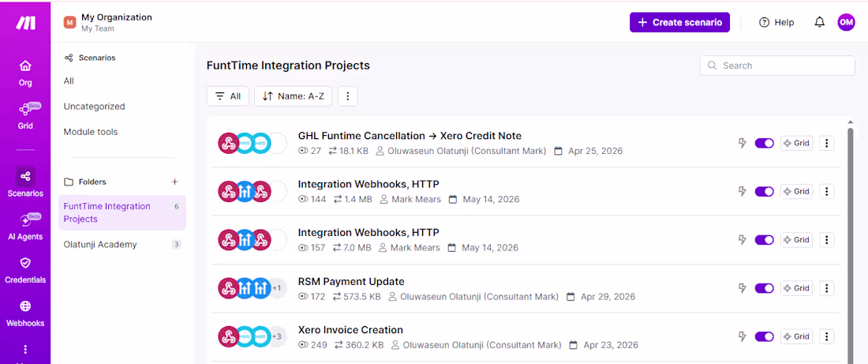Select the Uncategorized scenarios item
The height and width of the screenshot is (364, 868).
94,107
